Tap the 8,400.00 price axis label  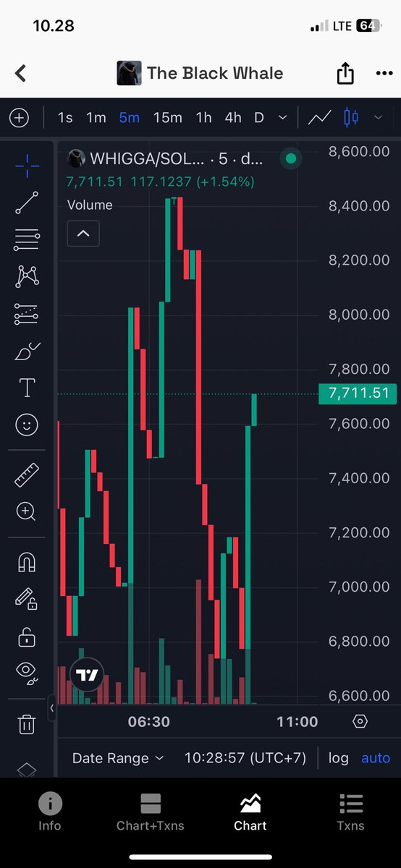point(359,205)
